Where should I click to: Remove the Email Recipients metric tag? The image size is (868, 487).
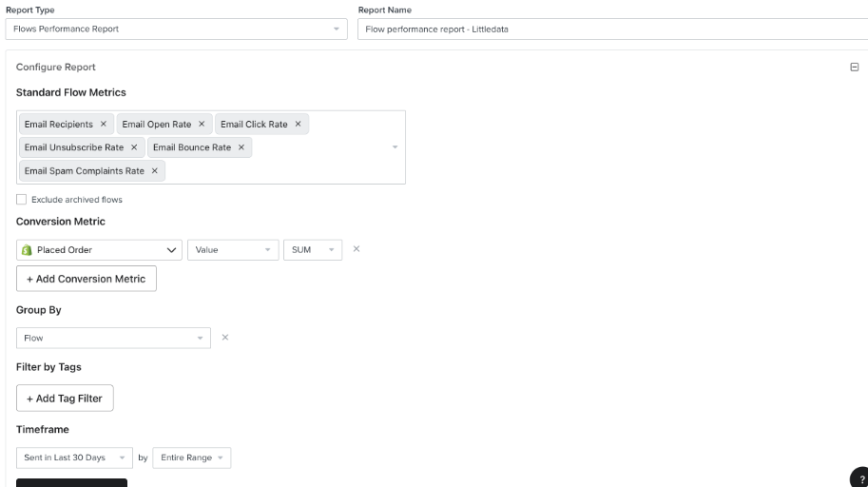(x=103, y=124)
